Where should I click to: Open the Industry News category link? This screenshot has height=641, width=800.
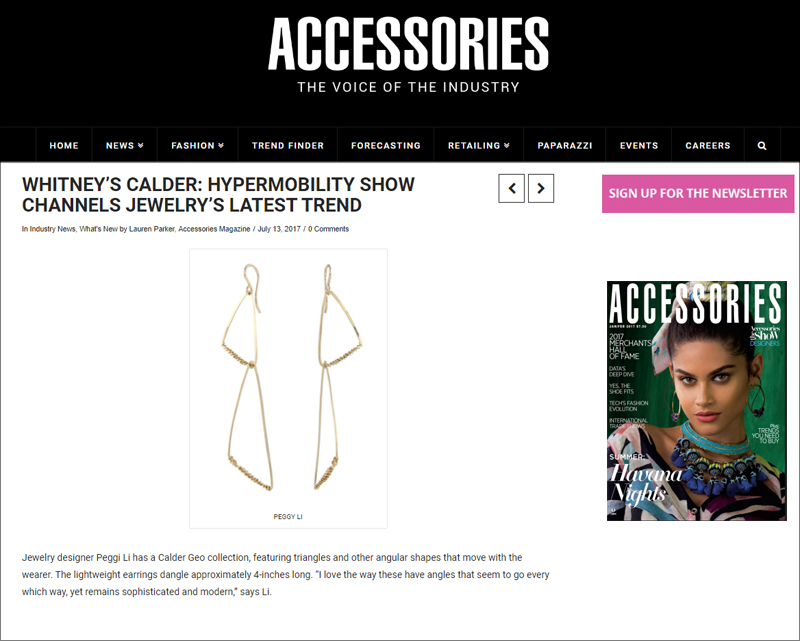(x=53, y=229)
